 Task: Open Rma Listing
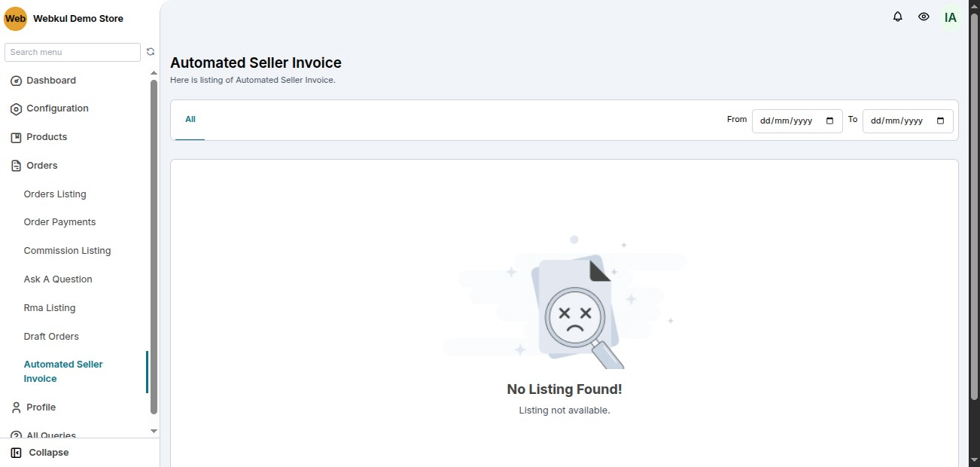50,308
